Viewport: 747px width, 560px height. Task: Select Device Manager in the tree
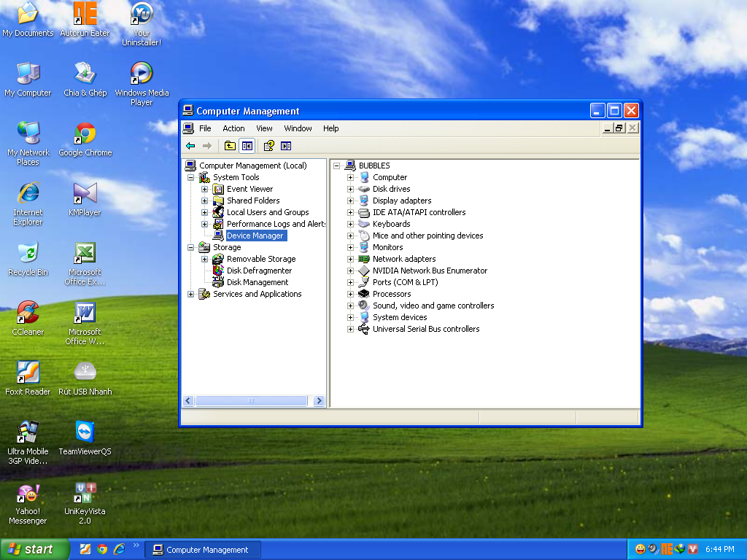[x=255, y=236]
